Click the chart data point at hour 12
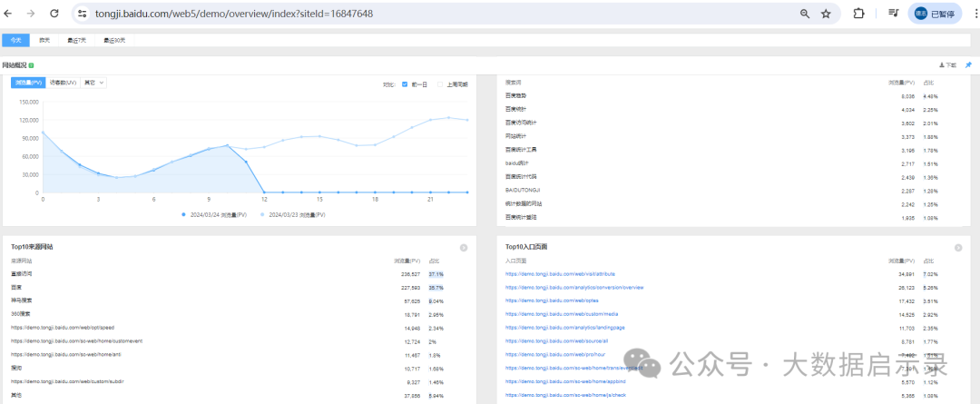Image resolution: width=980 pixels, height=404 pixels. point(264,192)
